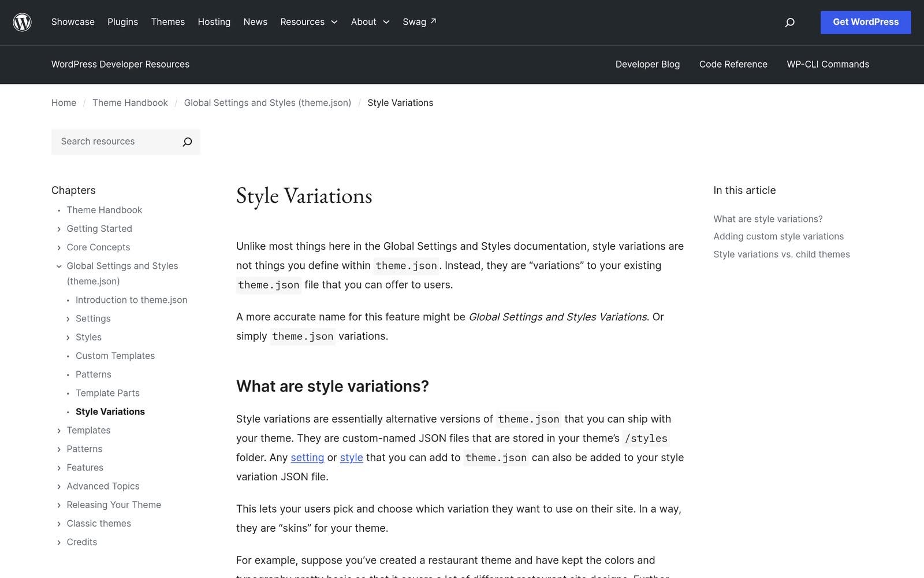Jump to Style variations vs. child themes
The image size is (924, 578).
click(x=781, y=254)
